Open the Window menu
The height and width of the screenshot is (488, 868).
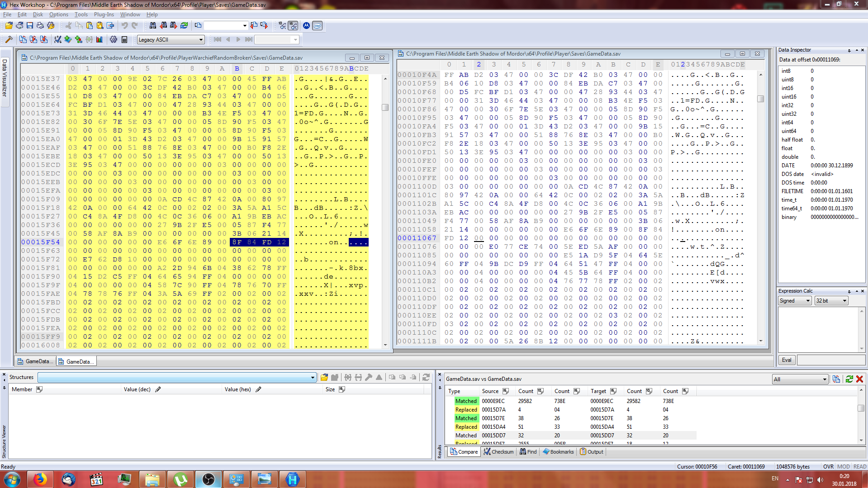(130, 14)
